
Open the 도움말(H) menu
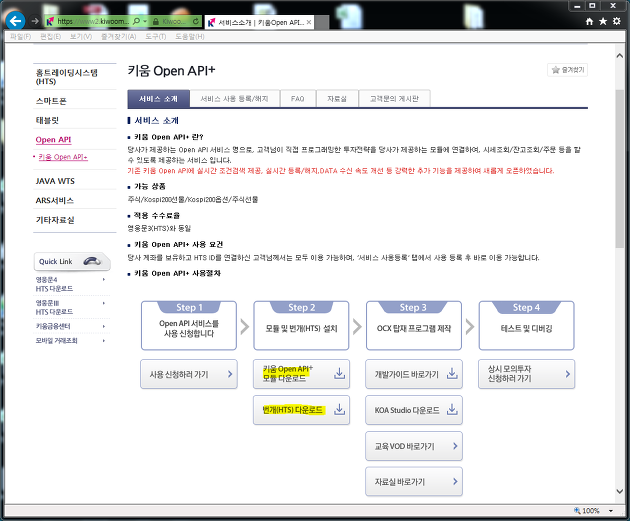pos(190,37)
